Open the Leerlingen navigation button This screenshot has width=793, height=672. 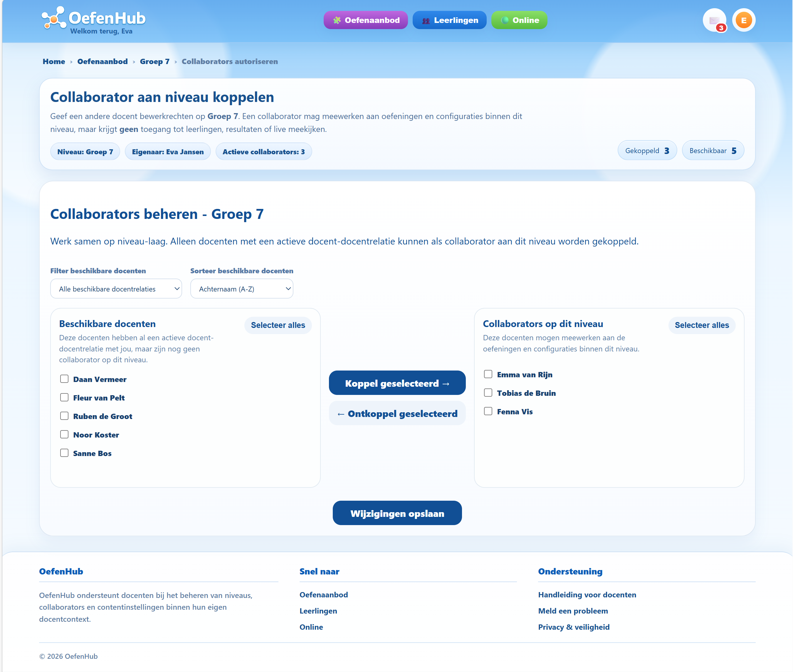click(449, 20)
